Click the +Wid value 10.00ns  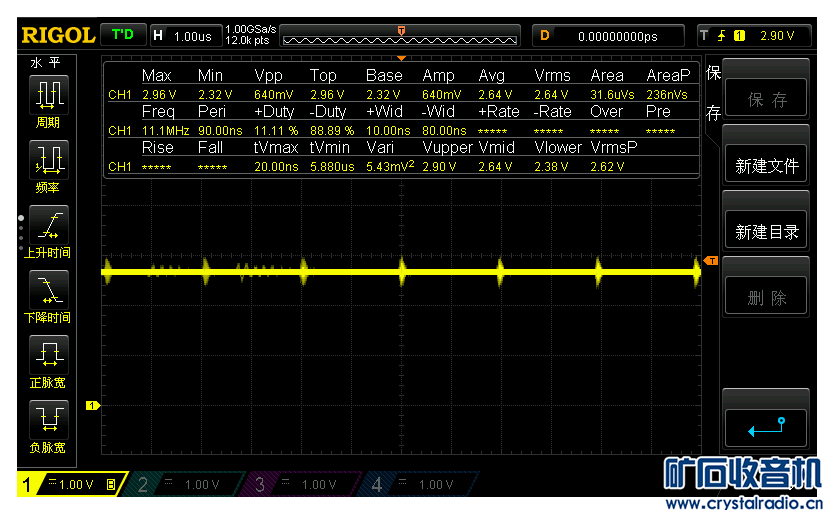(x=388, y=130)
